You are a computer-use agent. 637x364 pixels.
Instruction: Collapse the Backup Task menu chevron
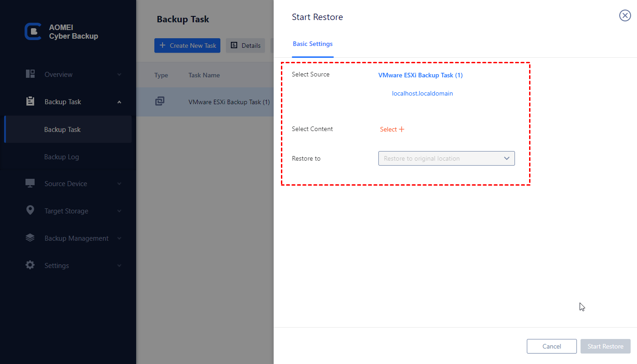click(x=119, y=102)
